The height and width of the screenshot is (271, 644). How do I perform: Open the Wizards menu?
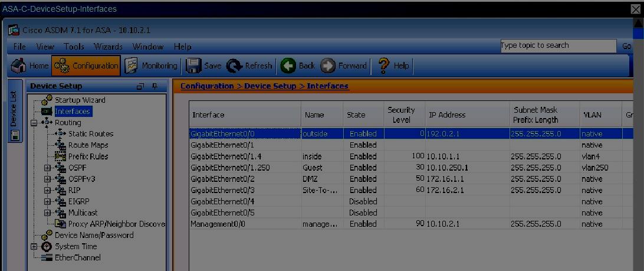point(108,47)
